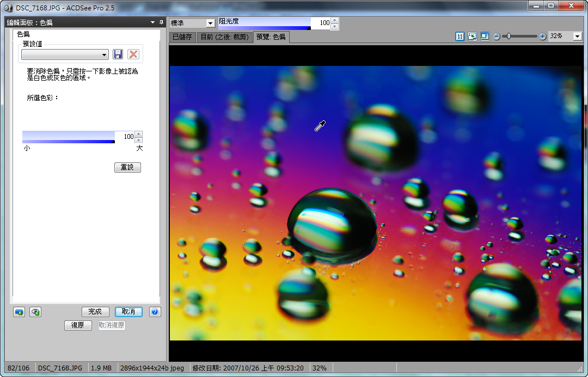Open the 預設值 presets dropdown
The height and width of the screenshot is (377, 588).
pos(65,55)
